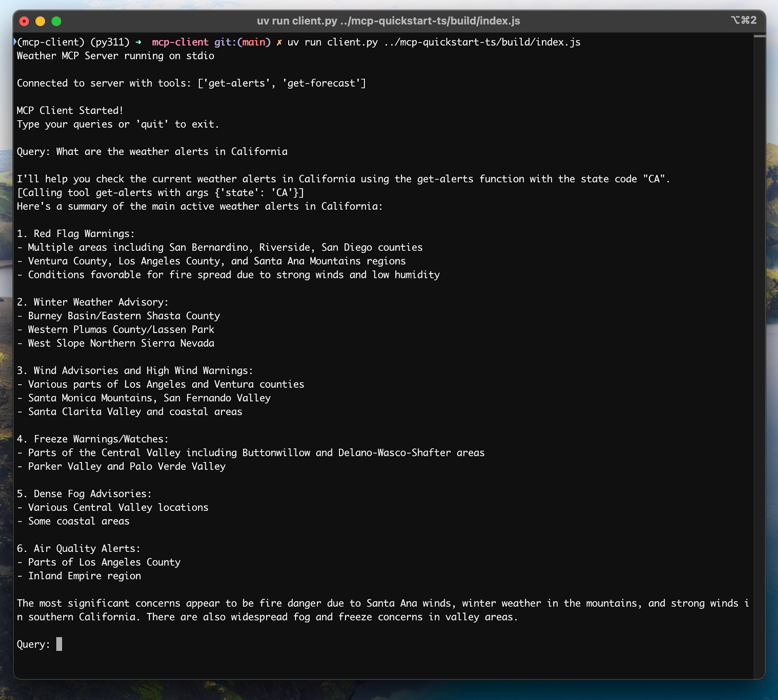Click the yellow minimize traffic light
This screenshot has height=700, width=778.
click(x=40, y=21)
